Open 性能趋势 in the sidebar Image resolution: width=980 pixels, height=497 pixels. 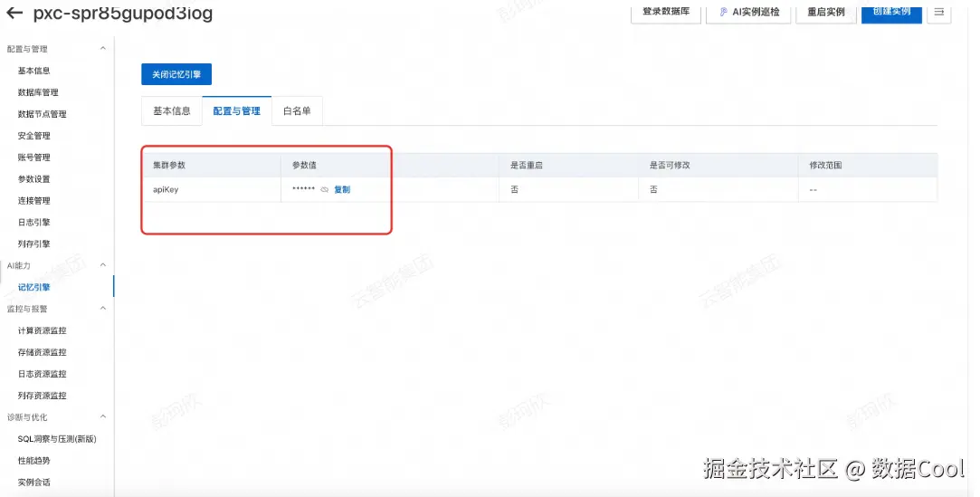pos(33,460)
